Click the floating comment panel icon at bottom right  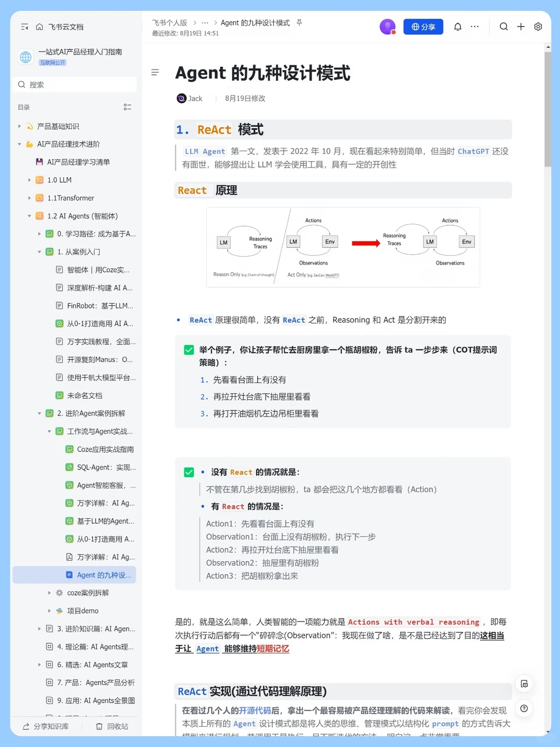click(x=524, y=684)
